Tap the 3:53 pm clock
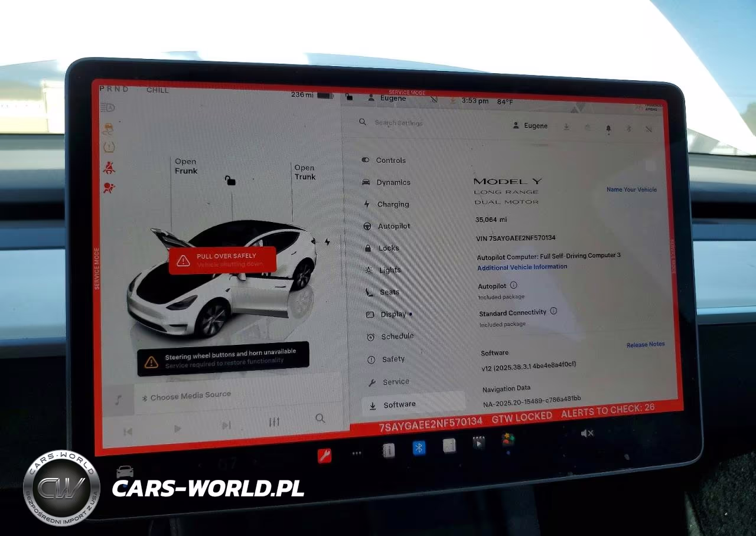Screen dimensions: 756x536 [475, 101]
